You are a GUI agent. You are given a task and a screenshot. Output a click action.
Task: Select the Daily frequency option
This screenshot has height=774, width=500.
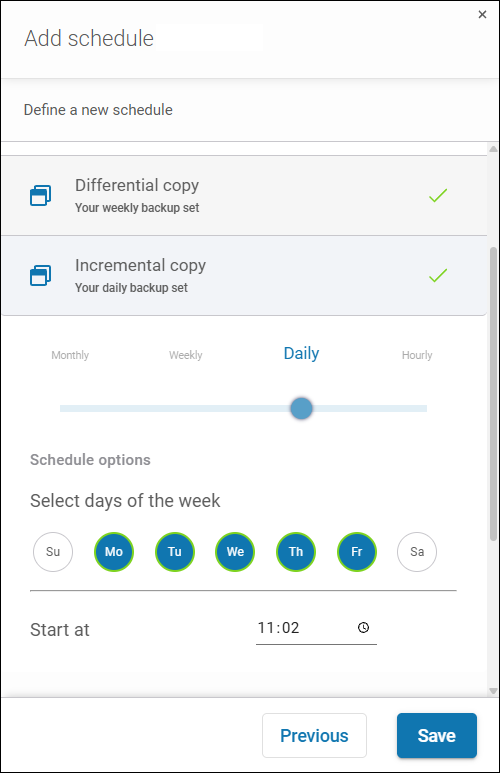301,353
